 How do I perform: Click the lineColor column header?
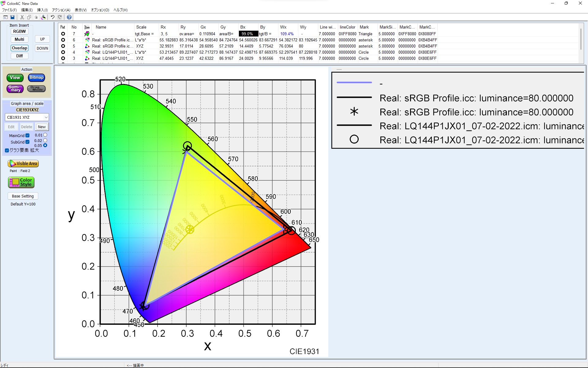348,27
